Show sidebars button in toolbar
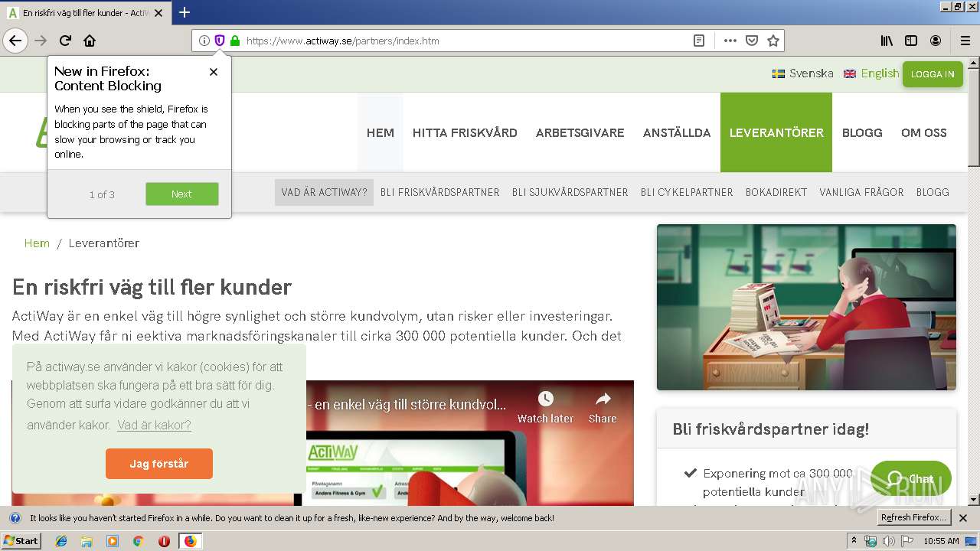 pyautogui.click(x=911, y=41)
